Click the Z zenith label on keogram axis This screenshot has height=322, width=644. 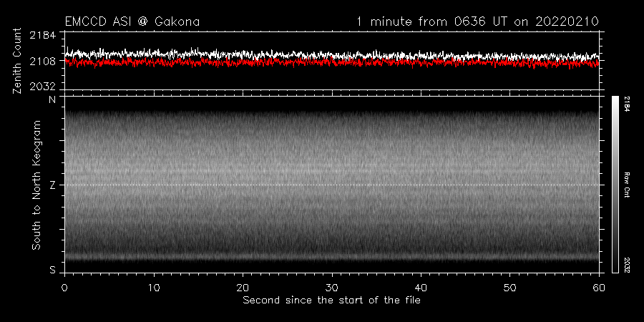coord(52,185)
